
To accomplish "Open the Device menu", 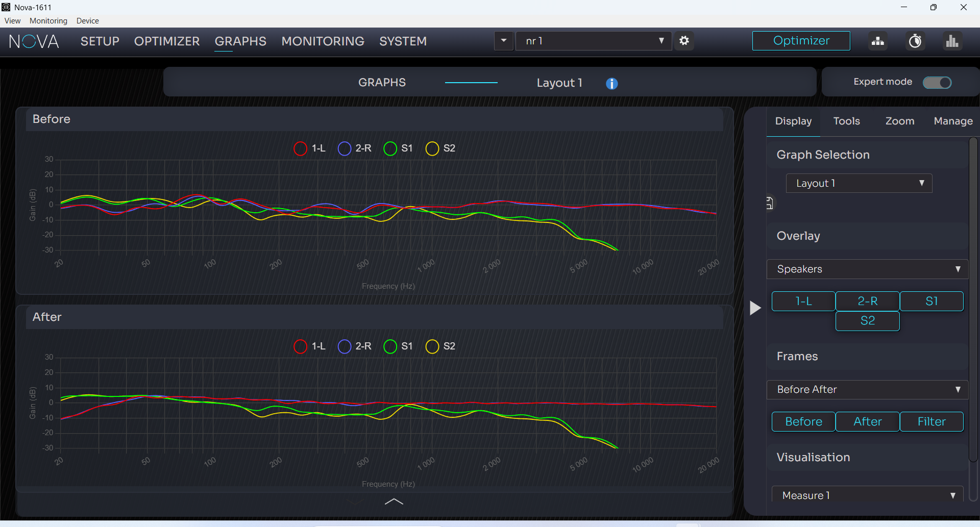I will [x=88, y=21].
